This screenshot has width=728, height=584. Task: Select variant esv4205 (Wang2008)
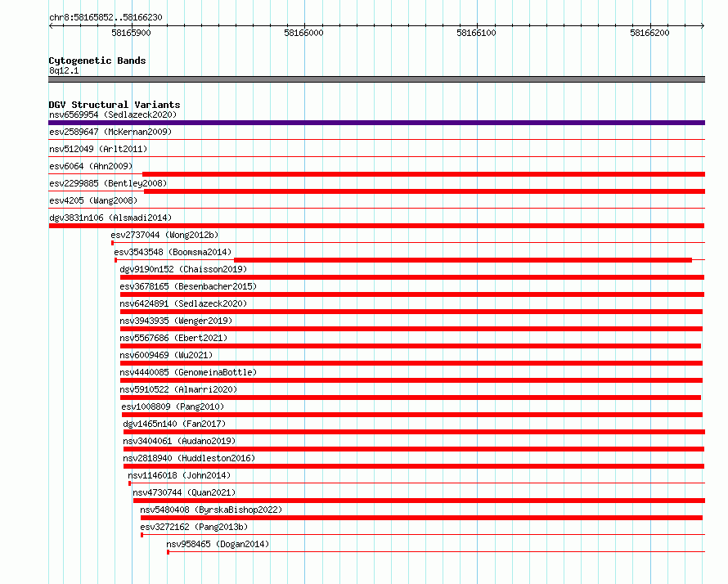tap(93, 200)
